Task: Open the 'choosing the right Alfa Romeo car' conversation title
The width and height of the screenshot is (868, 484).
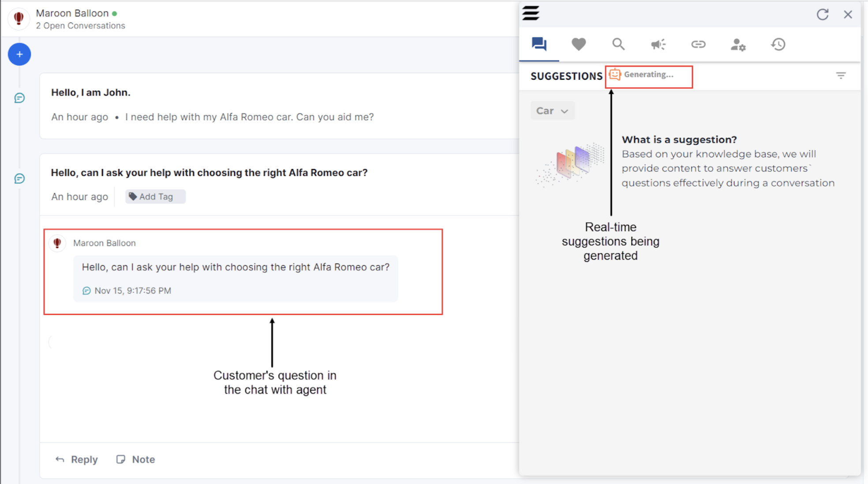Action: [x=209, y=173]
